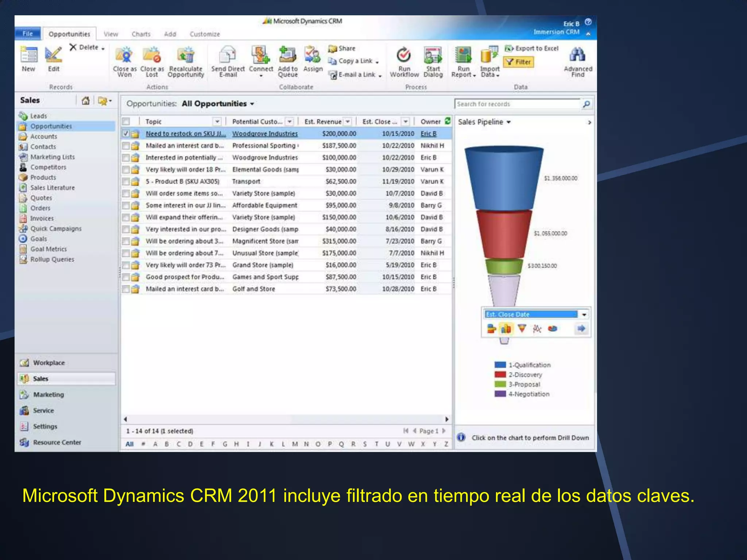Click the Run Report icon
The width and height of the screenshot is (747, 560).
point(463,55)
